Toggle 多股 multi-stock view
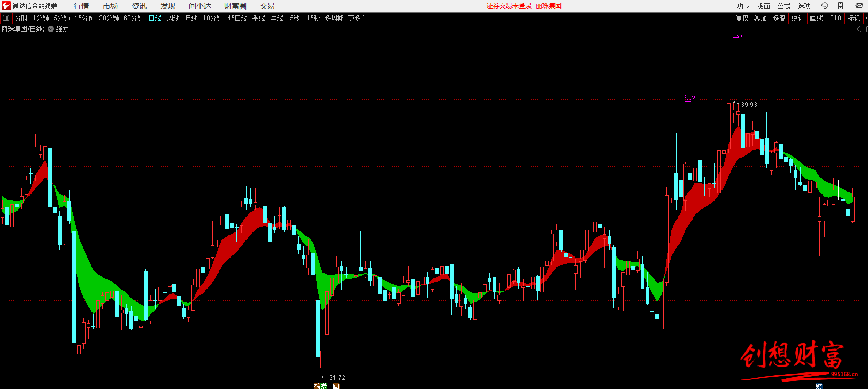Screen dimensions: 868x389 pos(779,18)
